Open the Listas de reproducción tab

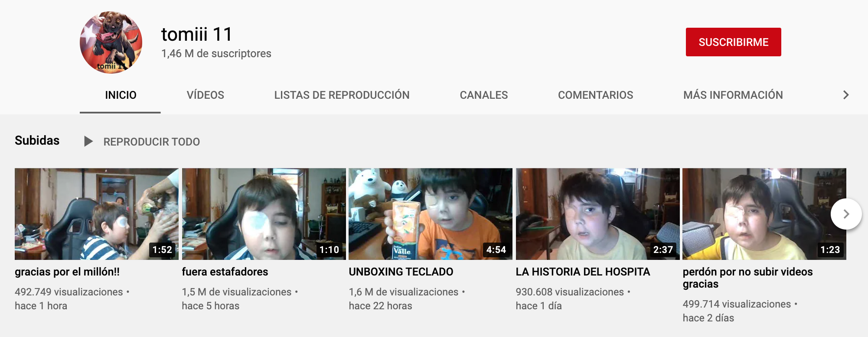coord(342,95)
